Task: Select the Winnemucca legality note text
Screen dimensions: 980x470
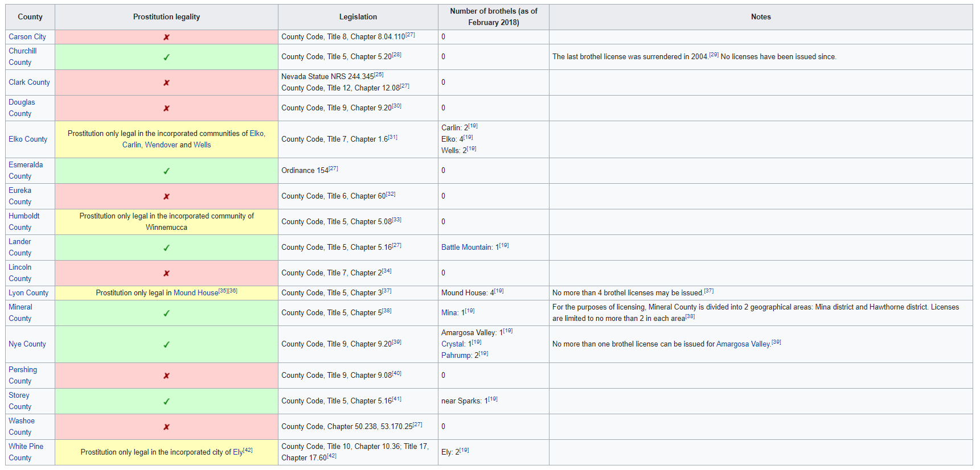Action: 166,222
